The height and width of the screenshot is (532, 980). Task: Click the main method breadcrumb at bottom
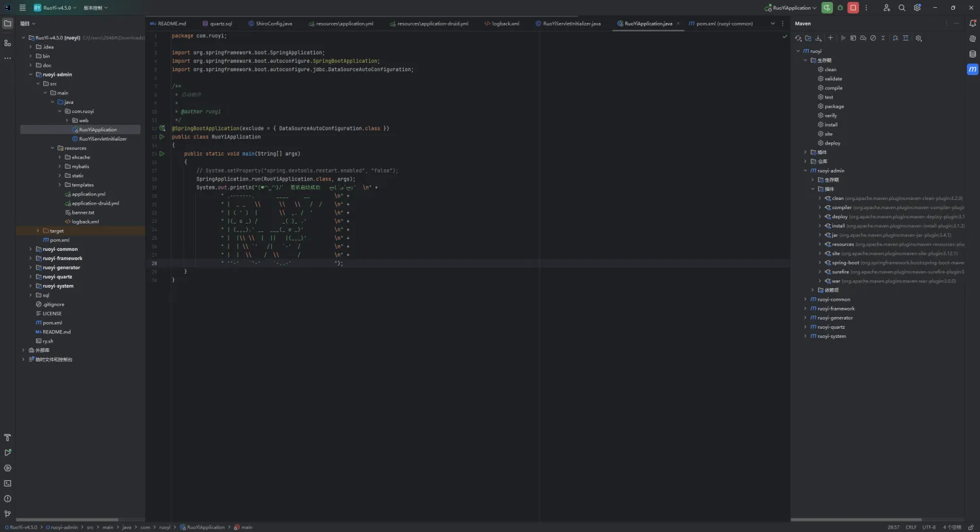coord(244,527)
